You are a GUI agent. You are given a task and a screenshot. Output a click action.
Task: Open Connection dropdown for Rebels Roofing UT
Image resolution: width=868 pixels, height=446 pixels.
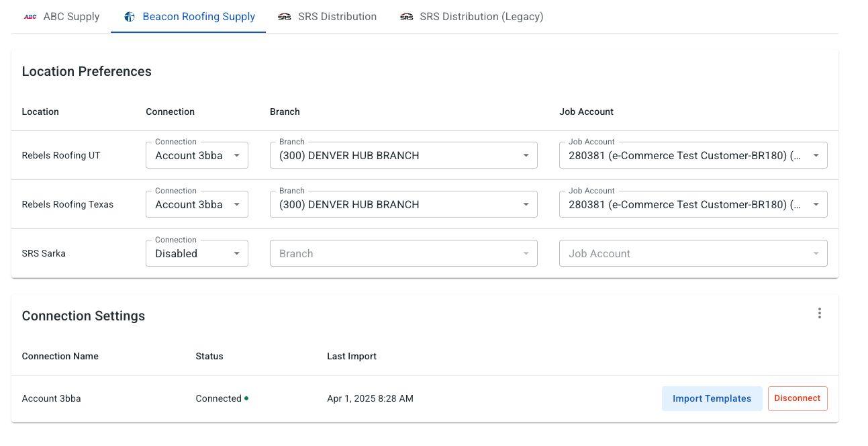click(197, 156)
